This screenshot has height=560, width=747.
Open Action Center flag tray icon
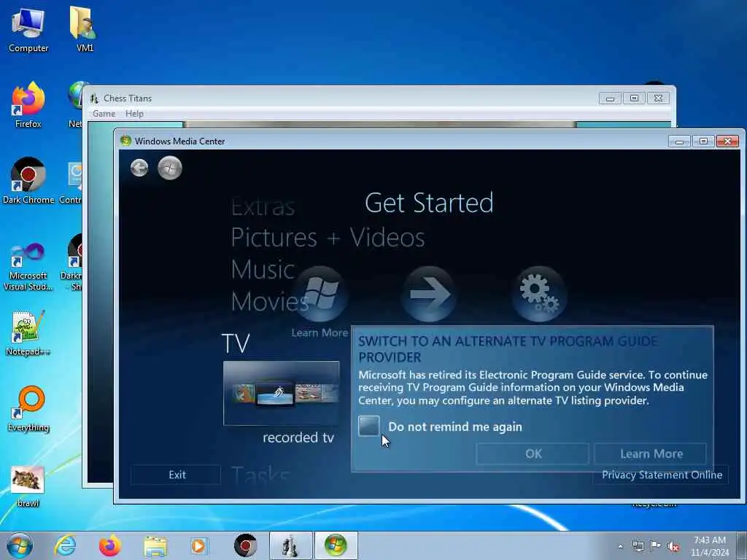pos(656,546)
